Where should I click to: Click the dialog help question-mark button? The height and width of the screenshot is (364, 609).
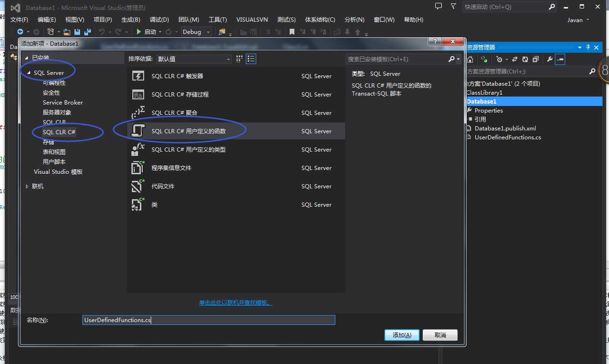(435, 42)
